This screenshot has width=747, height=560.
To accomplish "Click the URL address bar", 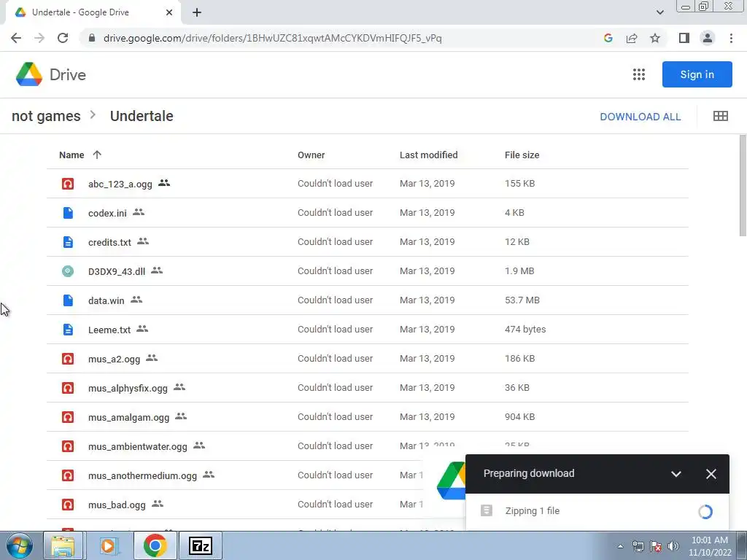I will pyautogui.click(x=273, y=38).
